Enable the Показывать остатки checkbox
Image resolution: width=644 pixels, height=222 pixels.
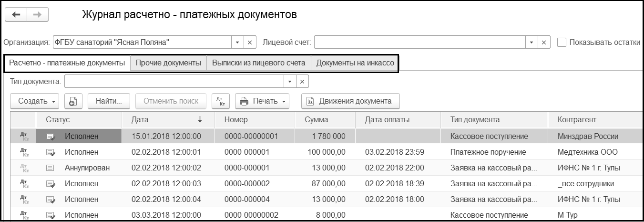pyautogui.click(x=562, y=42)
